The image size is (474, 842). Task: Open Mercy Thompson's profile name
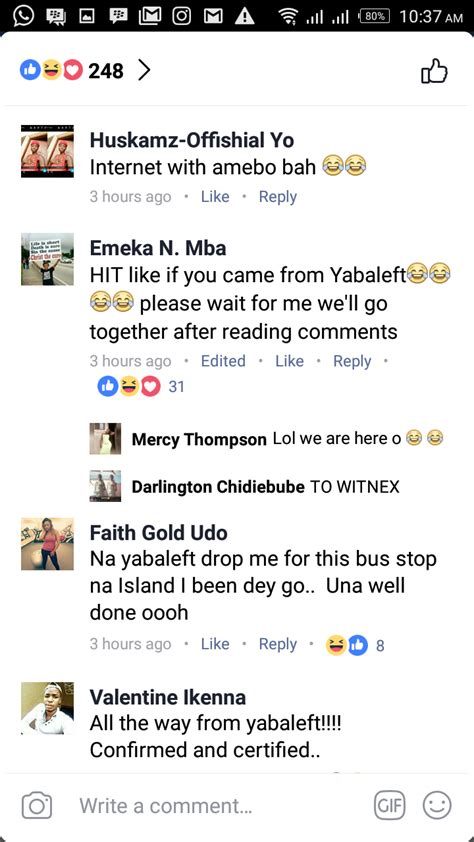(199, 440)
